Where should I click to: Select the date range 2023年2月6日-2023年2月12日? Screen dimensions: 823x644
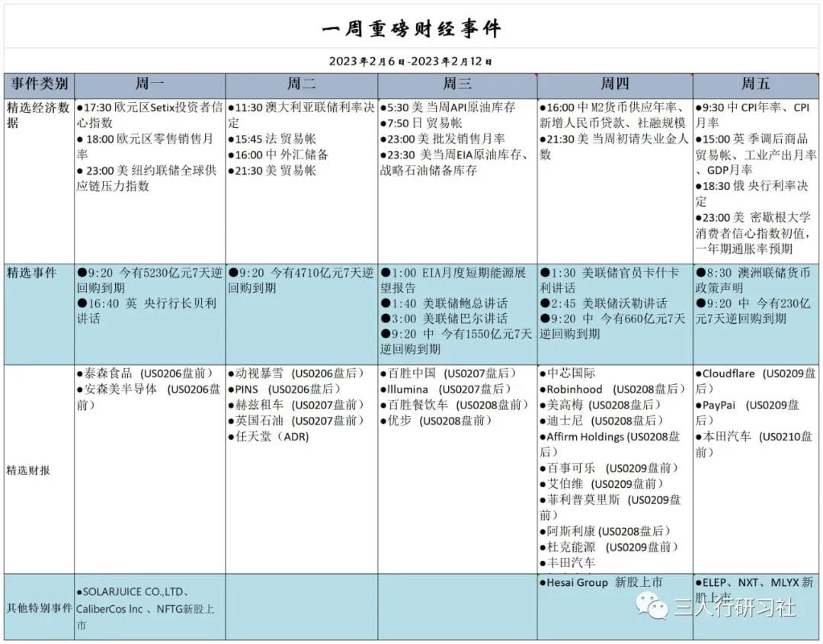tap(411, 62)
